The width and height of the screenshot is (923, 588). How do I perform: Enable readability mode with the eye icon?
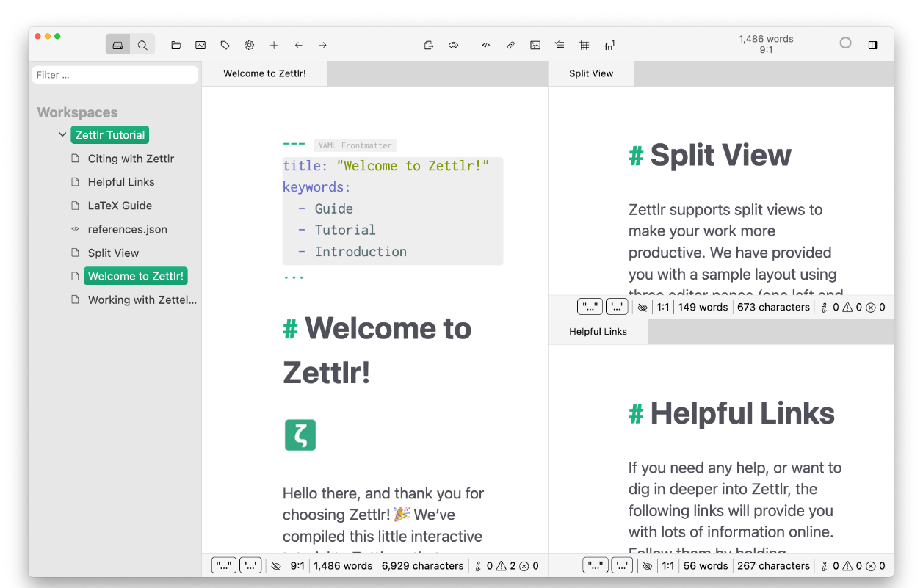[x=453, y=45]
